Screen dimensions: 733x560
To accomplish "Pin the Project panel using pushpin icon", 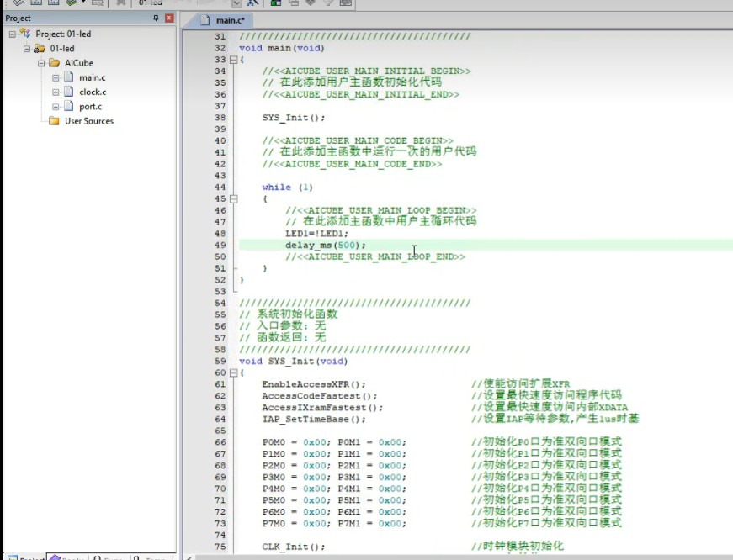I will tap(156, 18).
